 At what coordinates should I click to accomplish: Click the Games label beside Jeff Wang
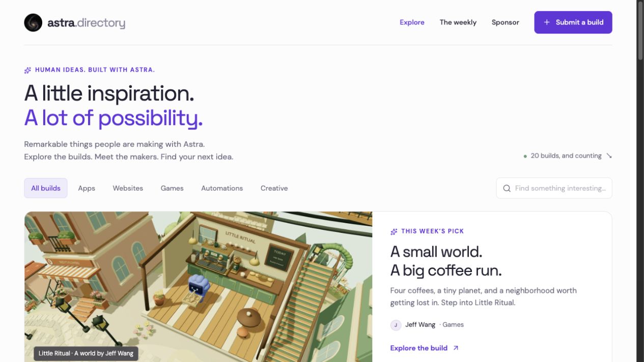[453, 325]
